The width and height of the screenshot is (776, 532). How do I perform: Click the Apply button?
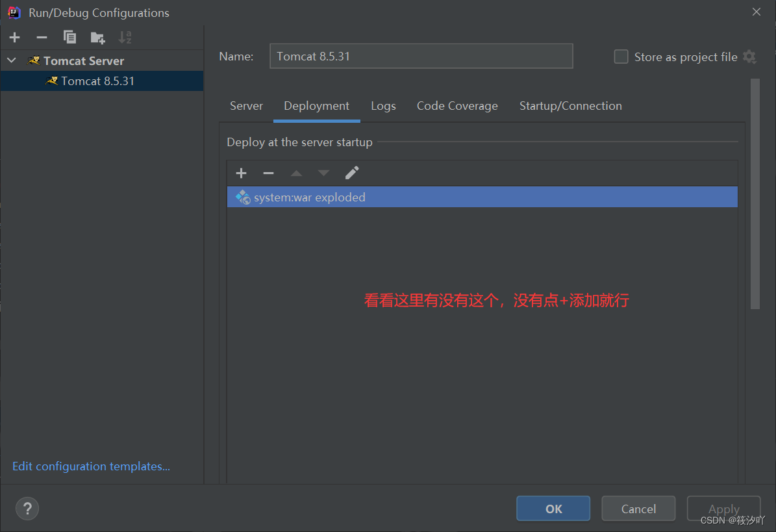pyautogui.click(x=723, y=508)
